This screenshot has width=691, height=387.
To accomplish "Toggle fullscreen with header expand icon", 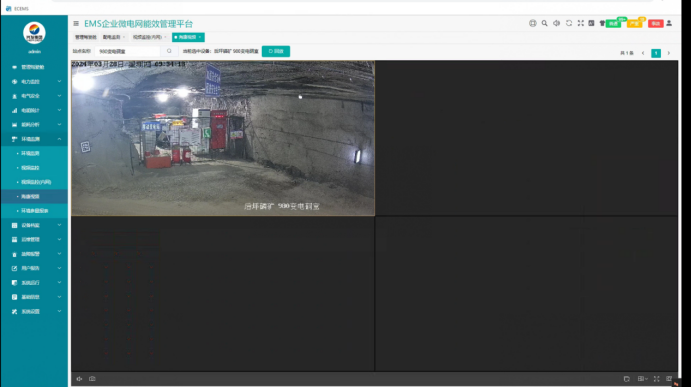I will coord(581,23).
